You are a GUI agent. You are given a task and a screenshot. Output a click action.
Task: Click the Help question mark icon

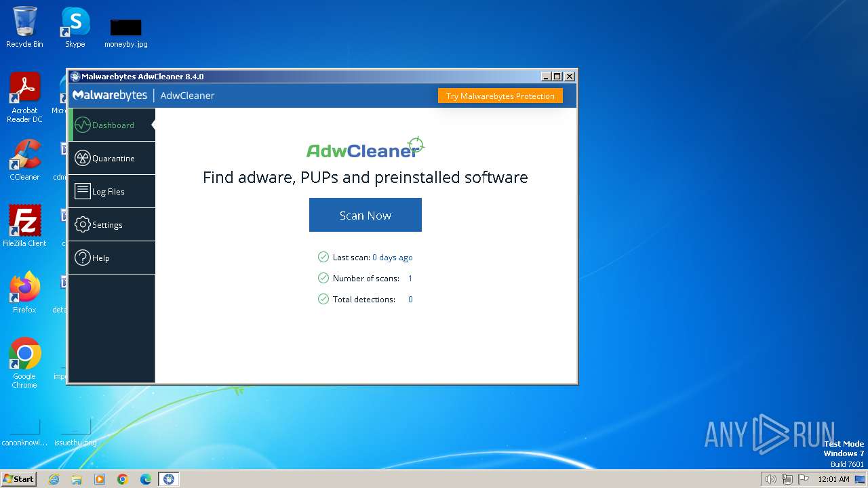pos(83,258)
